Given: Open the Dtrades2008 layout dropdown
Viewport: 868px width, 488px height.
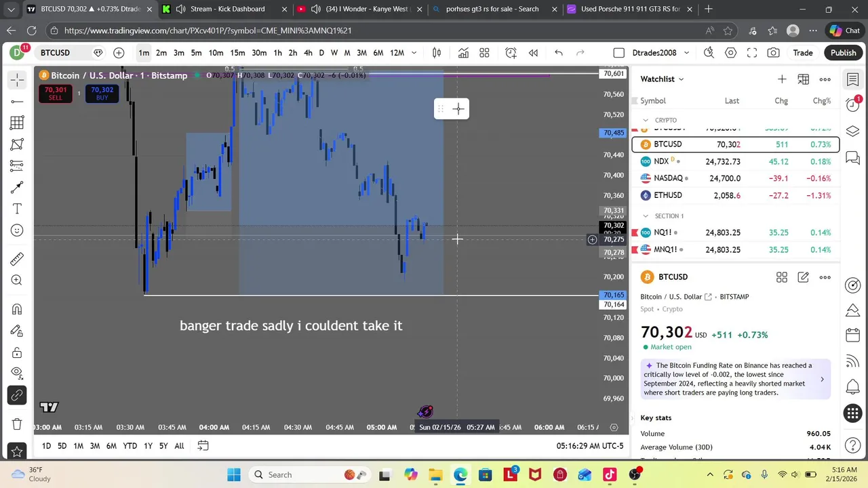Looking at the screenshot, I should 661,53.
